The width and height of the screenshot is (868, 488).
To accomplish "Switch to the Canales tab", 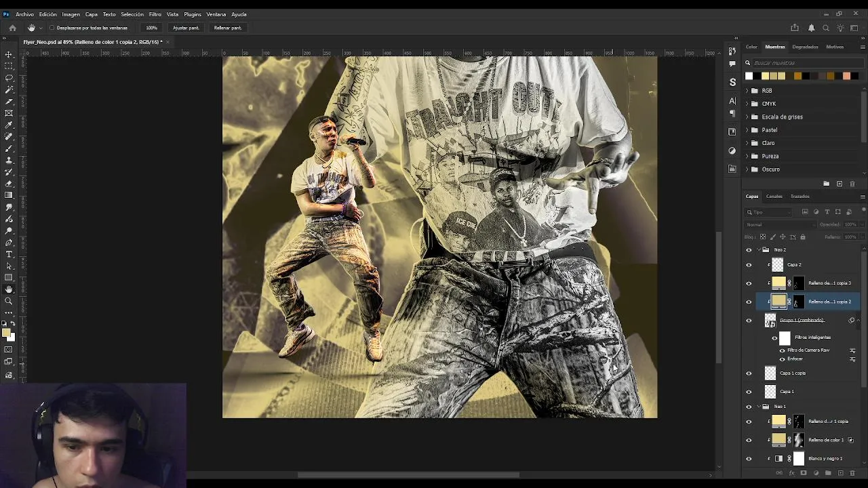I will pyautogui.click(x=774, y=197).
